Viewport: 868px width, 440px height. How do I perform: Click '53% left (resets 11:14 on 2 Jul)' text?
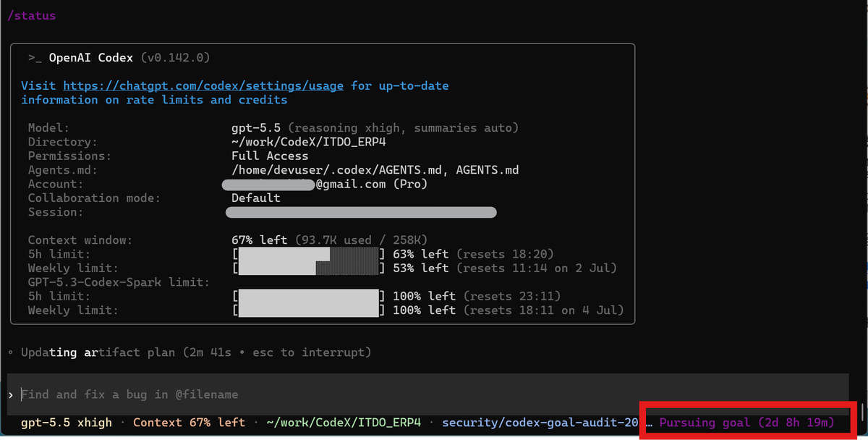[505, 268]
